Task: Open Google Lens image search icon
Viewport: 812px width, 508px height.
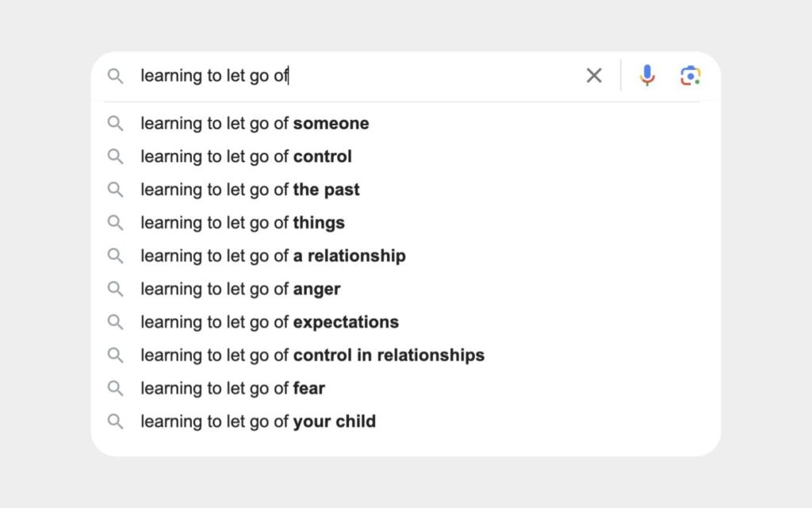Action: click(691, 75)
